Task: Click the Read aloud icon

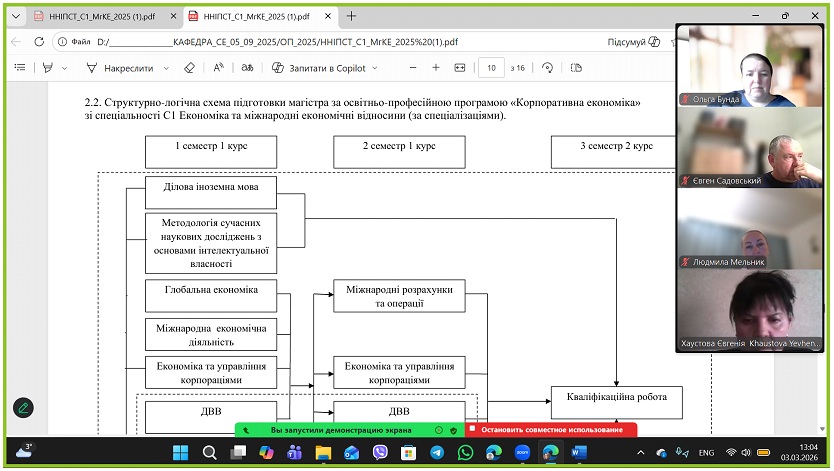Action: 219,68
